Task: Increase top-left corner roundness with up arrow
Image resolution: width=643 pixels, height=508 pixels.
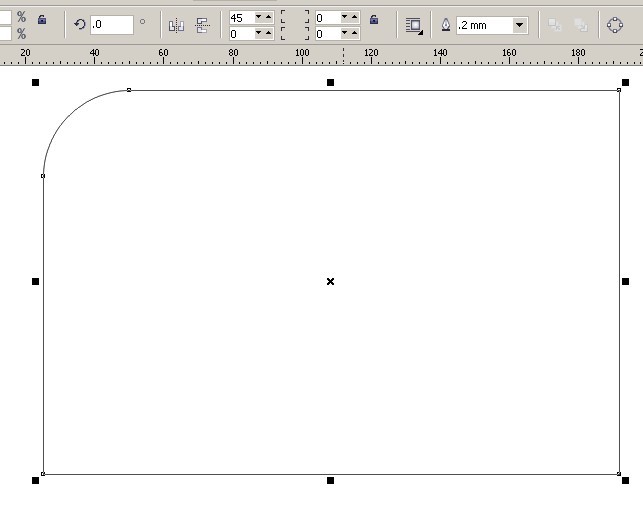Action: [x=269, y=17]
